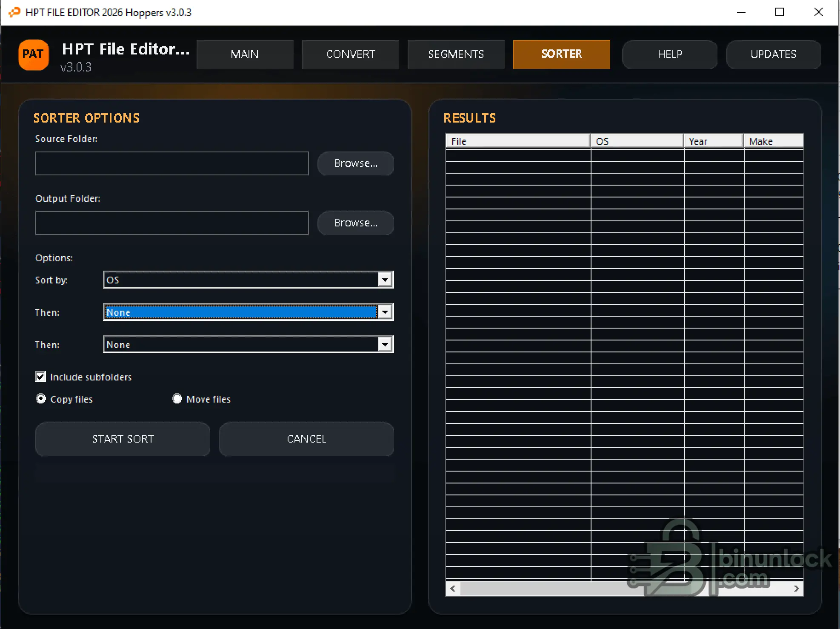Minimize the HPT File Editor window

click(741, 12)
